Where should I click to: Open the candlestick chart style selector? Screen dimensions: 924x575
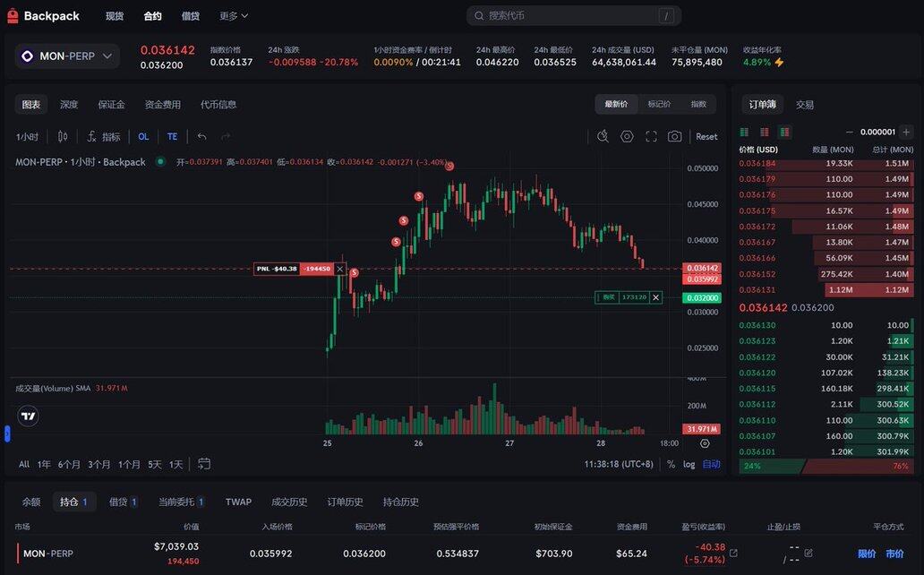click(x=63, y=136)
